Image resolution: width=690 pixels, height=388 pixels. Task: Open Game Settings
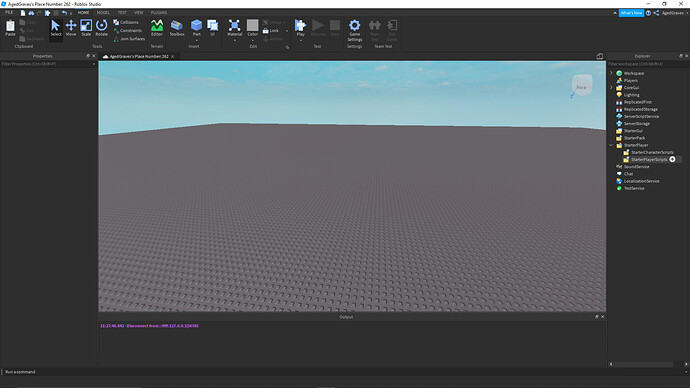point(355,30)
